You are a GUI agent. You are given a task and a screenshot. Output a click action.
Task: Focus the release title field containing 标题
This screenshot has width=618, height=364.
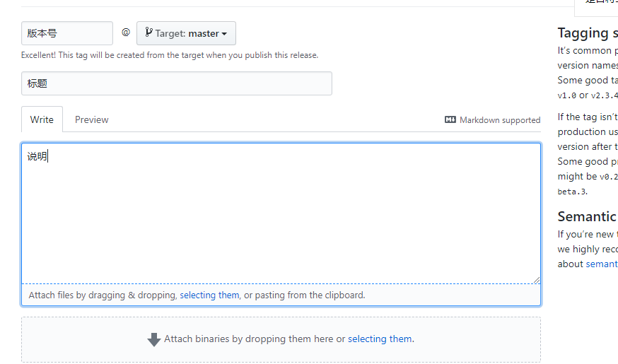(x=177, y=83)
